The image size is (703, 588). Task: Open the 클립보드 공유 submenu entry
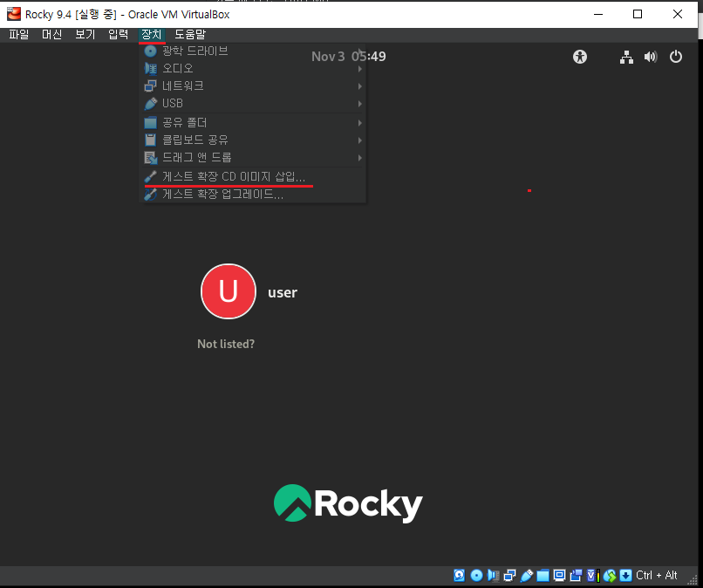(x=253, y=140)
